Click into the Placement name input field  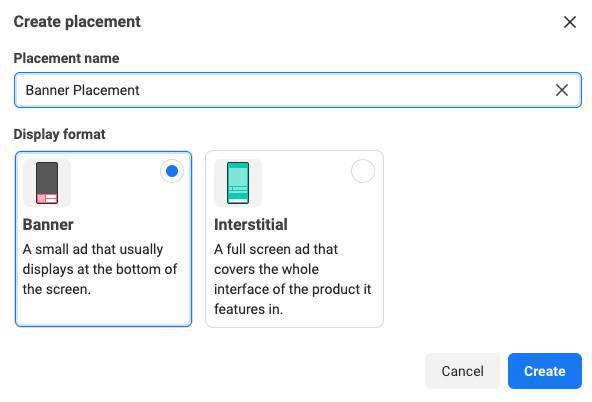[x=298, y=90]
